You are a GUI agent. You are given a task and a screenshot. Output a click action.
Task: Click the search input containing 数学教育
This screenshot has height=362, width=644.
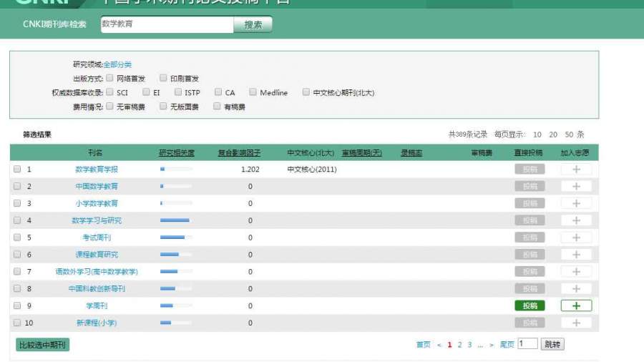pos(166,24)
